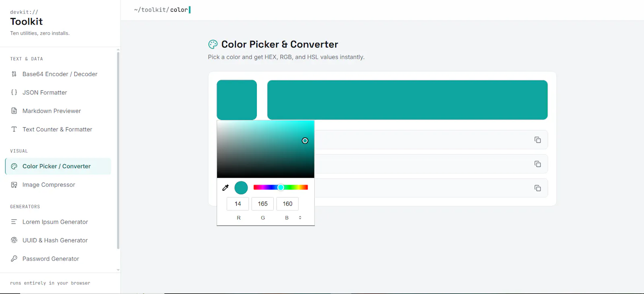Image resolution: width=644 pixels, height=294 pixels.
Task: Copy the second color value row
Action: pyautogui.click(x=537, y=164)
